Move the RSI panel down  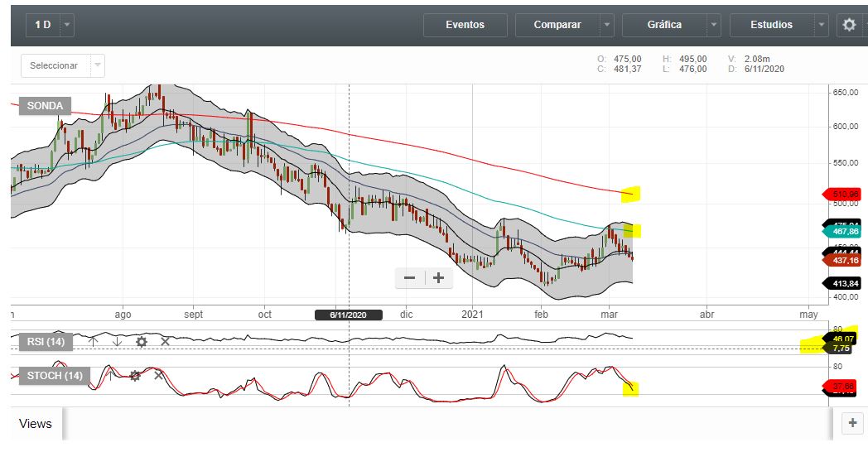coord(117,341)
